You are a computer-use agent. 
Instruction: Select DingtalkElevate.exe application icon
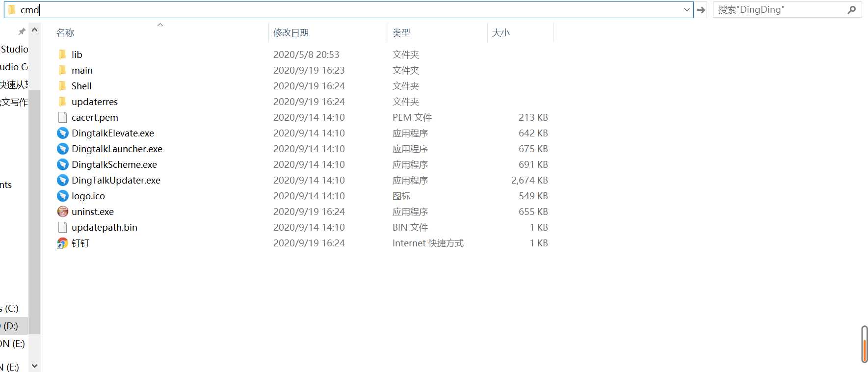coord(62,133)
